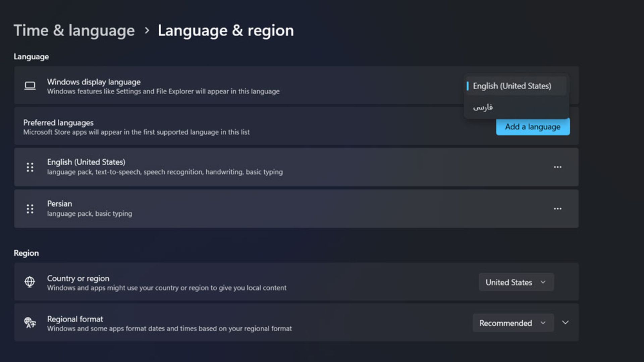Open the United States country dropdown

pos(516,282)
